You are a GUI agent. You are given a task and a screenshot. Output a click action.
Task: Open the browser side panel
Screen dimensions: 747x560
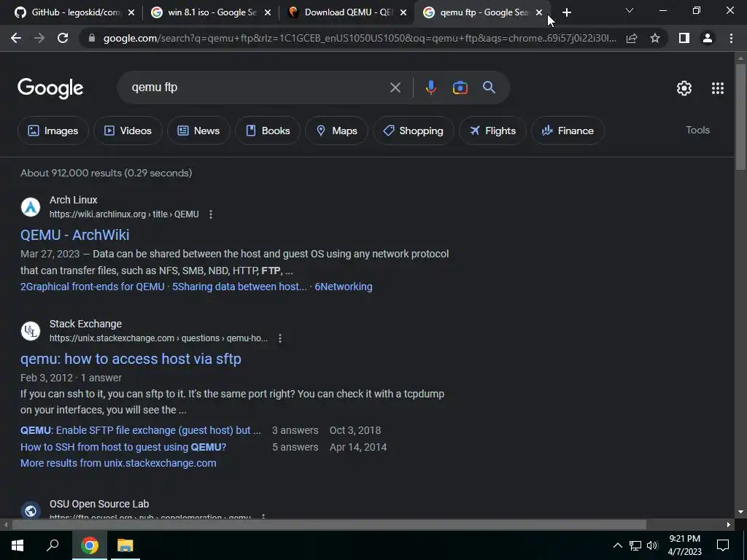pyautogui.click(x=684, y=38)
